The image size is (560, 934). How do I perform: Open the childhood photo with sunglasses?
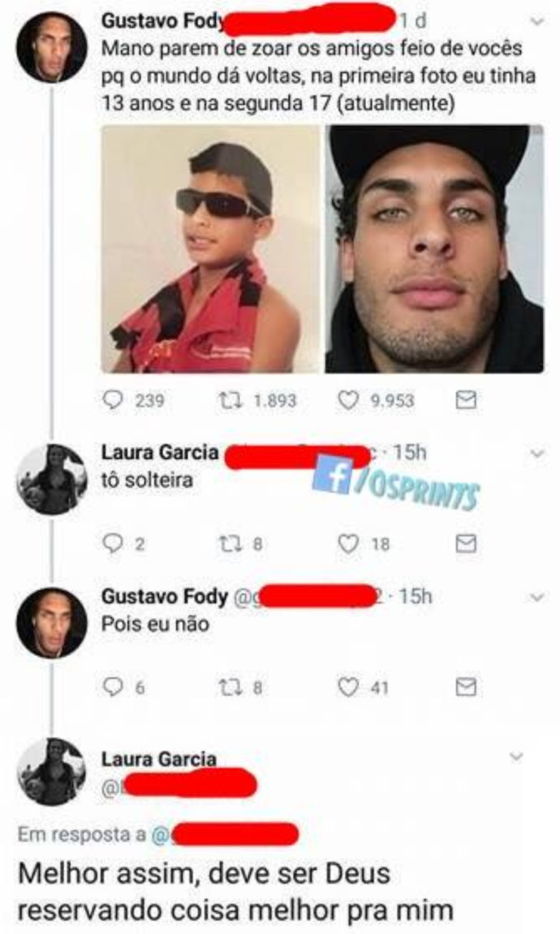point(211,249)
